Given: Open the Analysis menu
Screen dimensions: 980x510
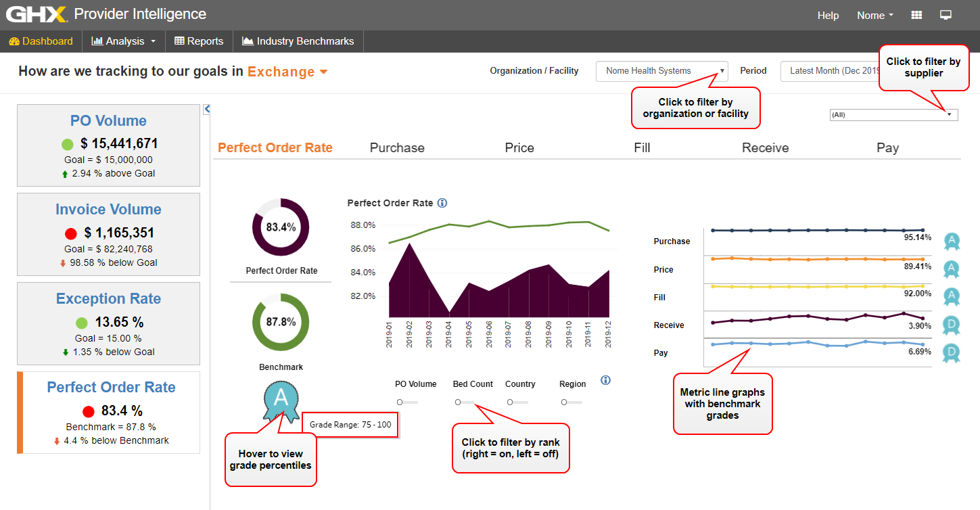Looking at the screenshot, I should pos(124,41).
